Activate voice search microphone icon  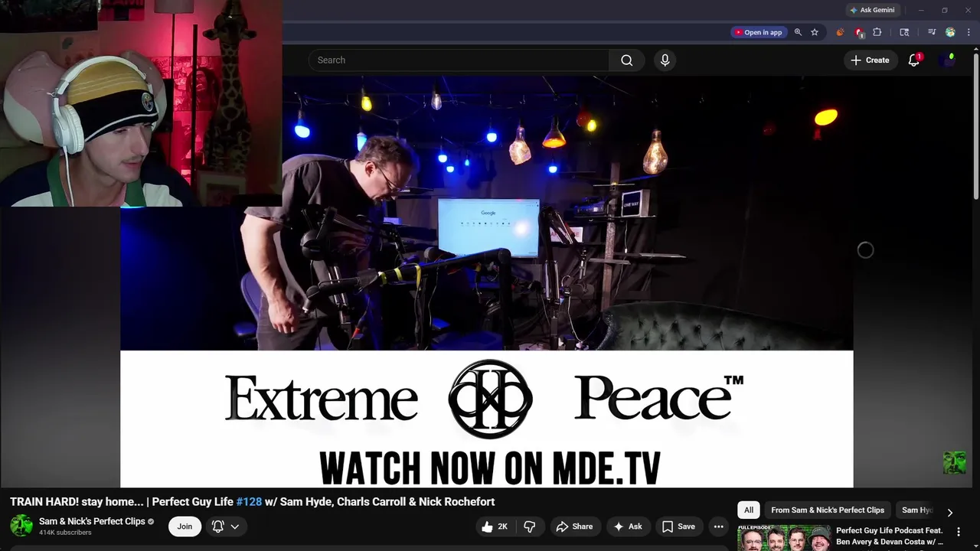tap(665, 60)
